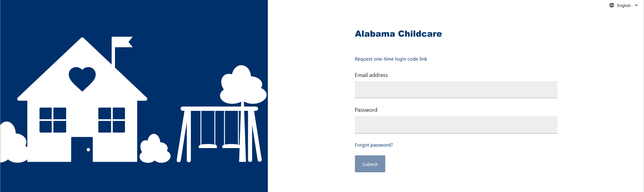Click inside the Password field
Viewport: 644px width, 192px height.
(x=456, y=124)
